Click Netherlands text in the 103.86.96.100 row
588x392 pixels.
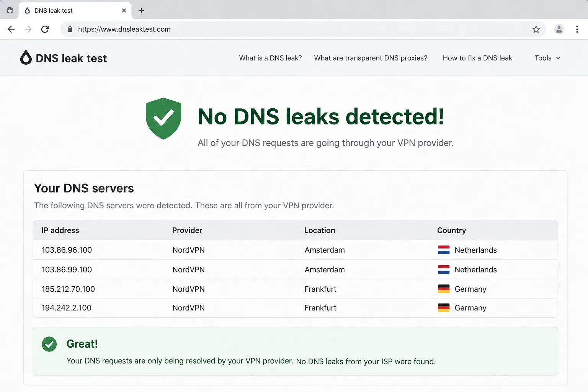tap(475, 250)
